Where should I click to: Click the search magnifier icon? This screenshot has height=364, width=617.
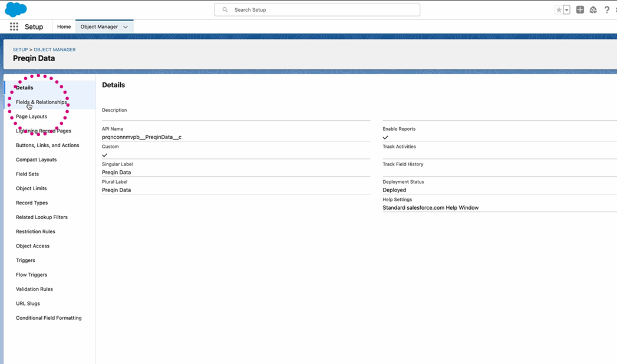click(225, 10)
